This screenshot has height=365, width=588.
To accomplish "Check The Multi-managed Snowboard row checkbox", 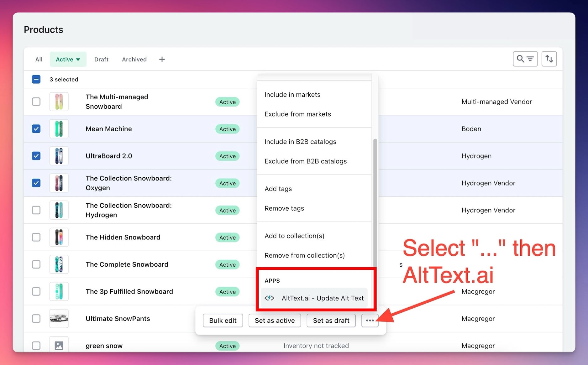I will coord(36,102).
